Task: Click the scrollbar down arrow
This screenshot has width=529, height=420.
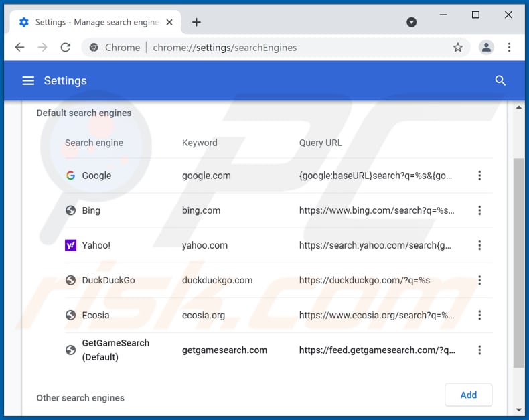Action: click(519, 410)
